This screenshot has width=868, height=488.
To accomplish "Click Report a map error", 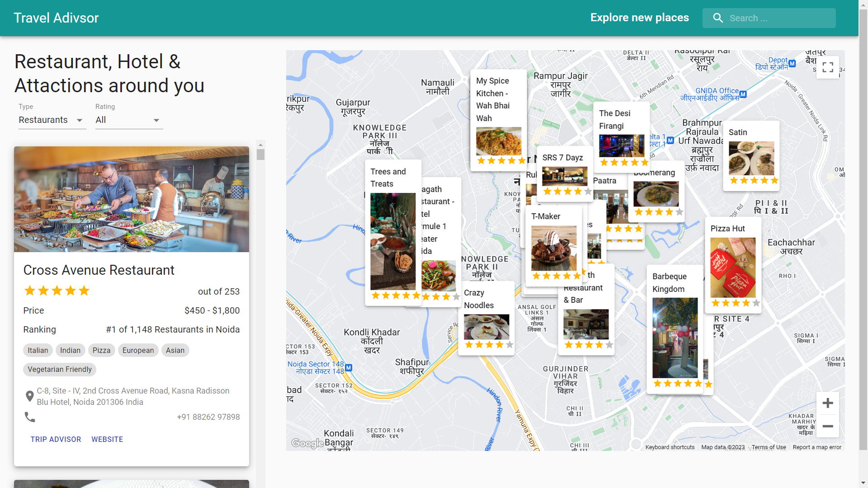I will pyautogui.click(x=818, y=447).
